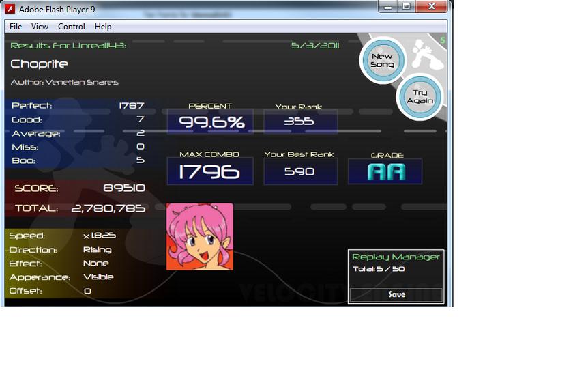Click the pink-haired anime avatar image
Viewport: 588px width, 368px height.
[199, 236]
